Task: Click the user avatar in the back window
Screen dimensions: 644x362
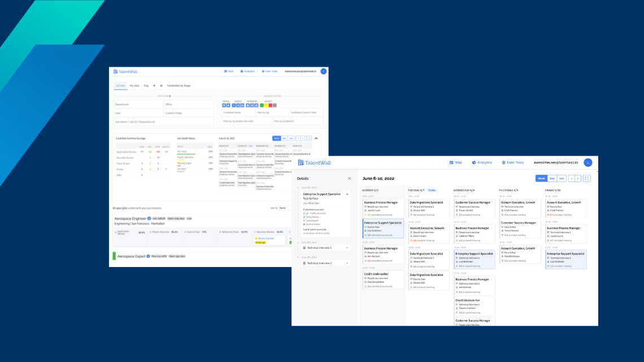Action: (323, 71)
